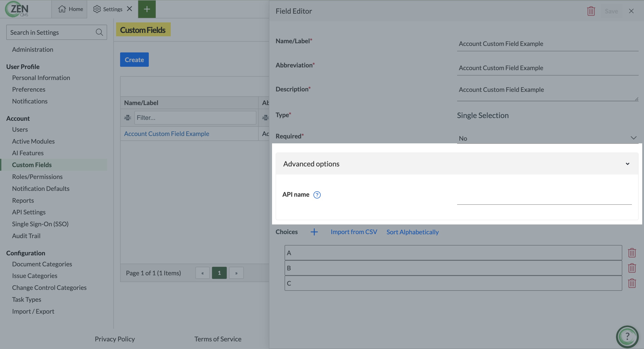This screenshot has height=349, width=644.
Task: Go to Personal Information
Action: (x=41, y=78)
